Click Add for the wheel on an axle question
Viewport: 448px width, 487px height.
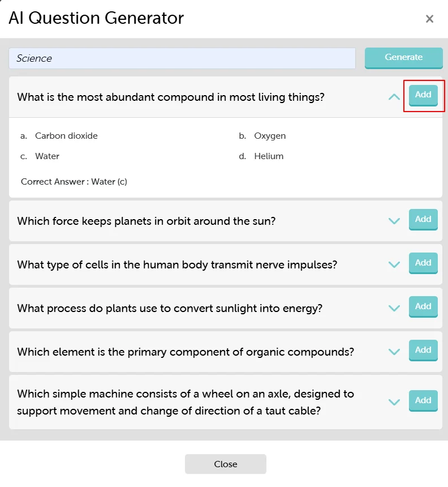[x=423, y=400]
